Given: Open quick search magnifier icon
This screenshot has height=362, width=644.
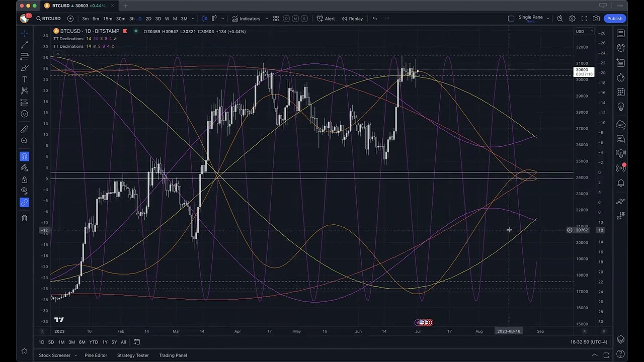Looking at the screenshot, I should point(560,19).
